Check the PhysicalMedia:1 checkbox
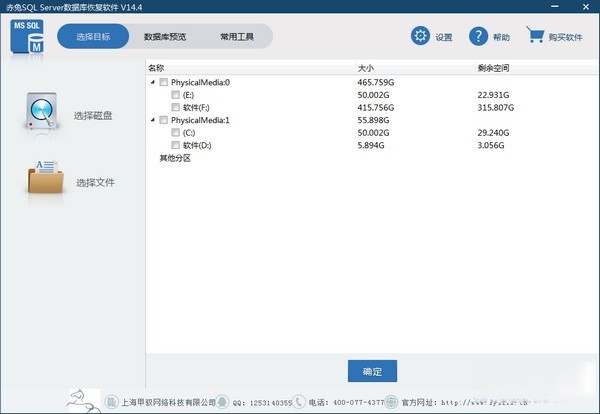600x414 pixels. click(163, 120)
